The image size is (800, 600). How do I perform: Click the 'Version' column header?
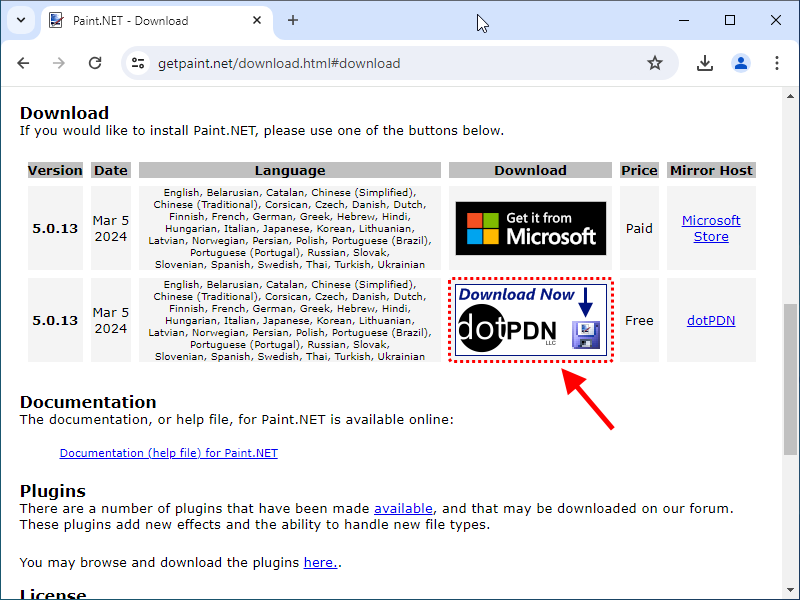tap(55, 170)
